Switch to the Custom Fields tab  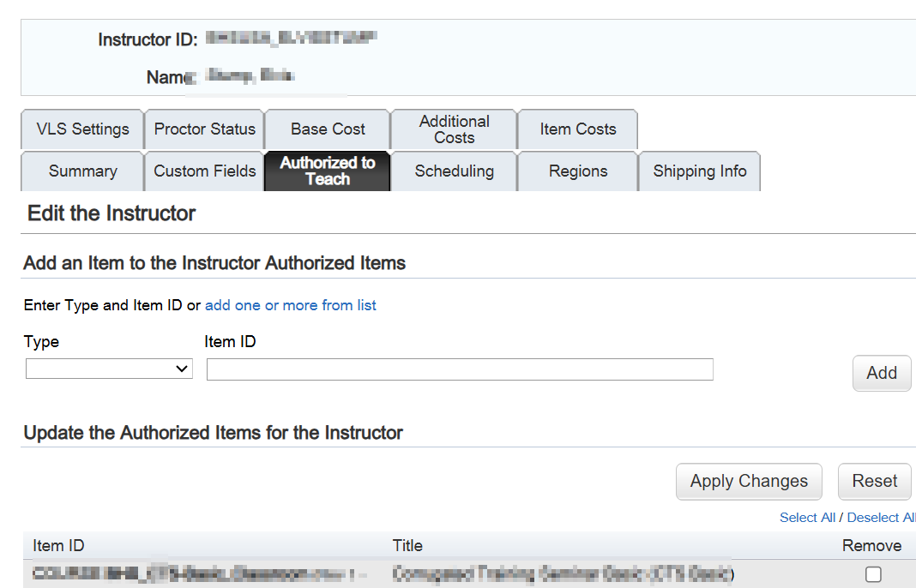pyautogui.click(x=204, y=171)
